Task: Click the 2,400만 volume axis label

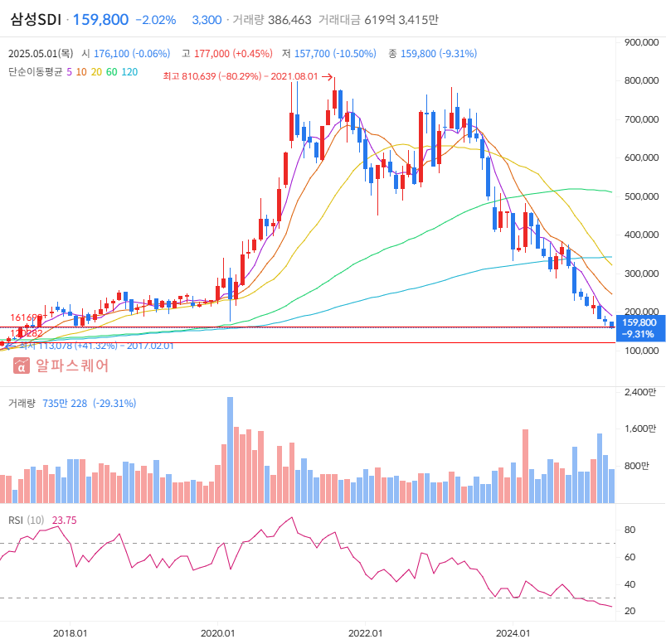Action: 640,392
